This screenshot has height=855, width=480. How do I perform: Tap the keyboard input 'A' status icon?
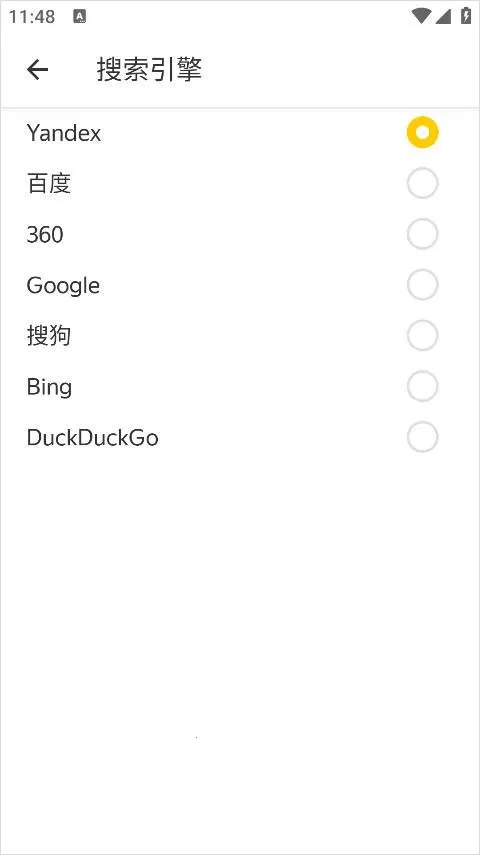pos(80,16)
